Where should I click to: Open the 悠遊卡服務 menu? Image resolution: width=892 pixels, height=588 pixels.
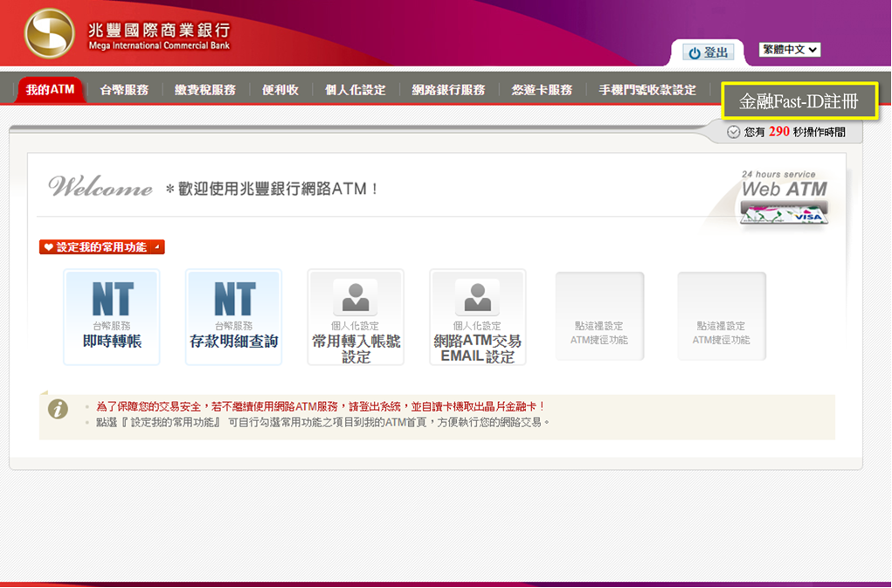click(542, 90)
